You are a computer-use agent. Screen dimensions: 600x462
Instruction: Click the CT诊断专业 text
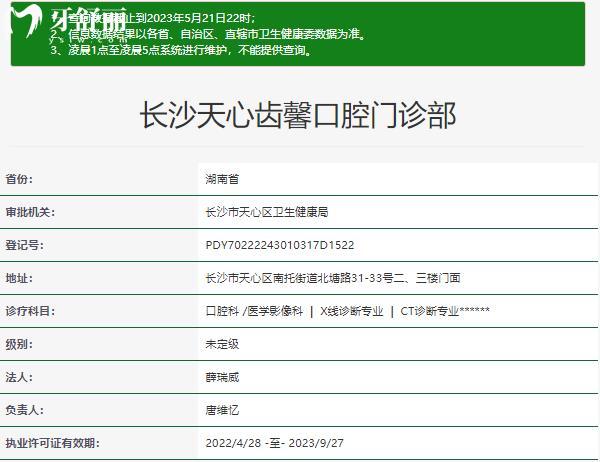(x=430, y=311)
